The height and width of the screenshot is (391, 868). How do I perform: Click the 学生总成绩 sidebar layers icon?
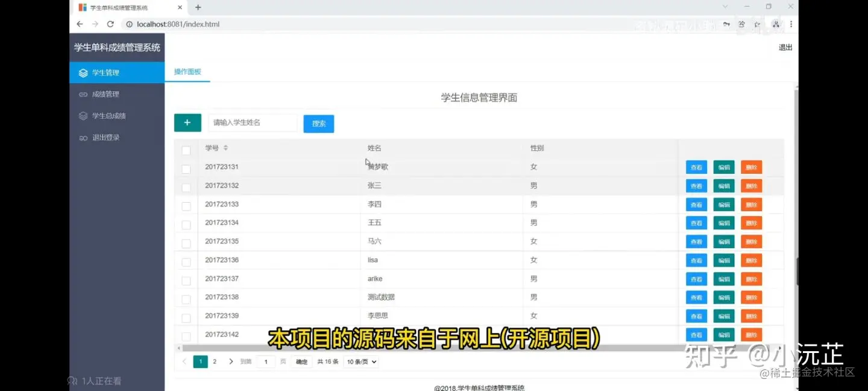coord(83,116)
